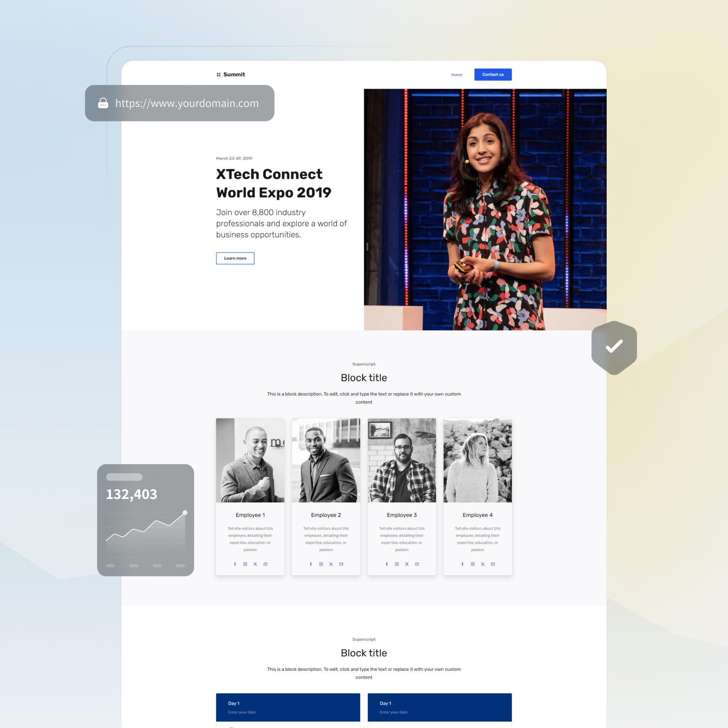Click the email icon for Employee 4
The height and width of the screenshot is (728, 728).
493,564
